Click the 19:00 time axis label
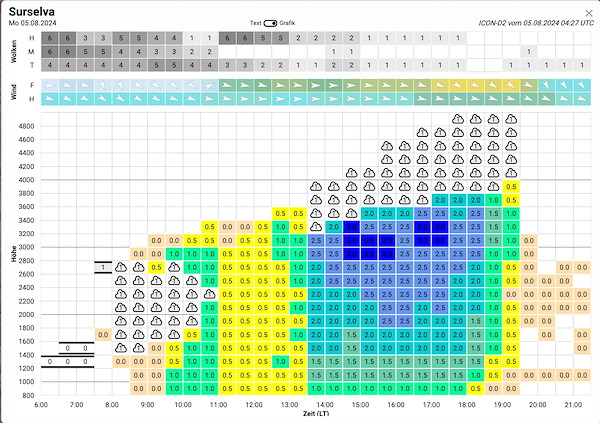Viewport: 600px width, 423px height. tap(503, 405)
